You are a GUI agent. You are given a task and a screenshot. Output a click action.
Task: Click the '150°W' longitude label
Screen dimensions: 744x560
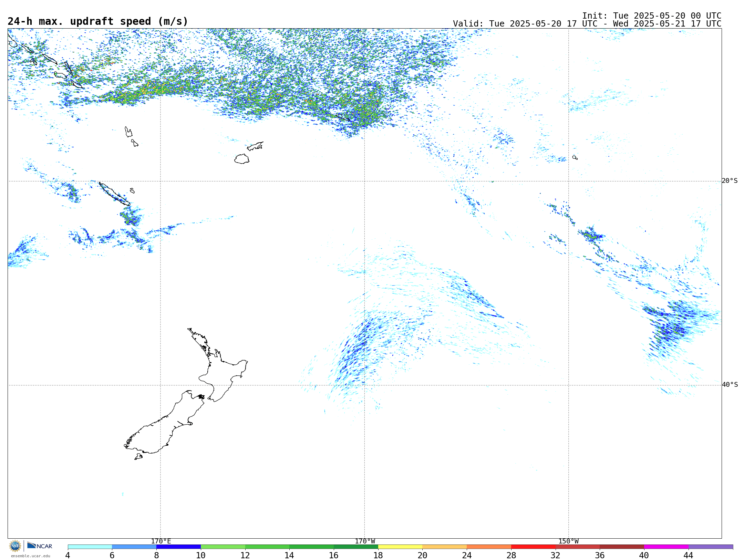568,541
